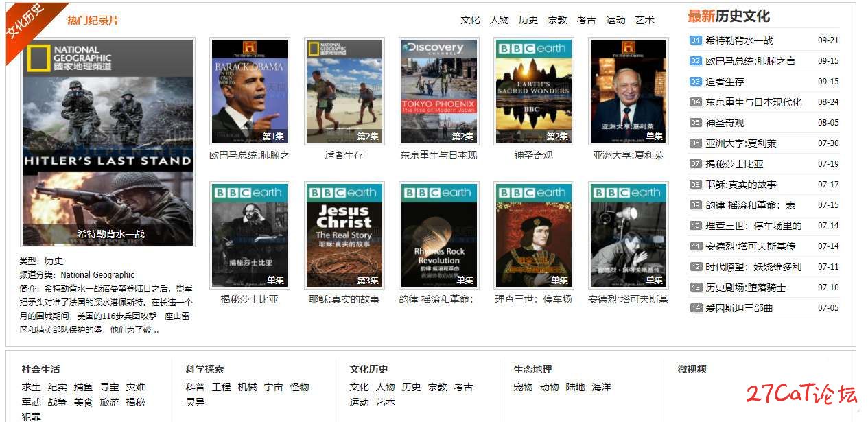Click title link 神圣奇观 under its poster

(x=533, y=156)
